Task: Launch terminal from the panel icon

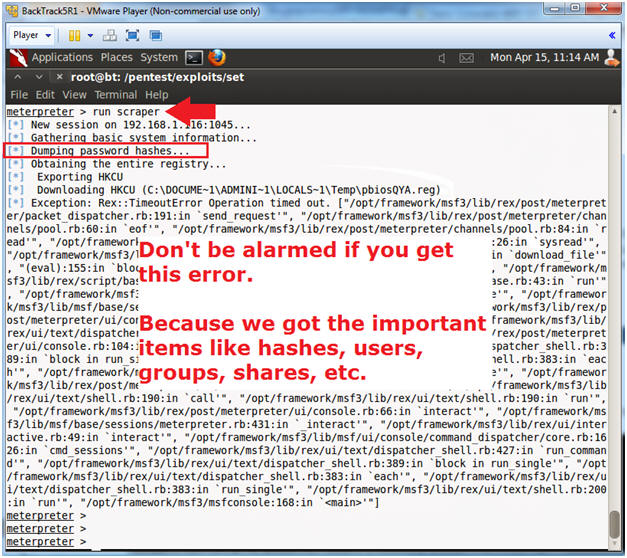Action: pos(194,58)
